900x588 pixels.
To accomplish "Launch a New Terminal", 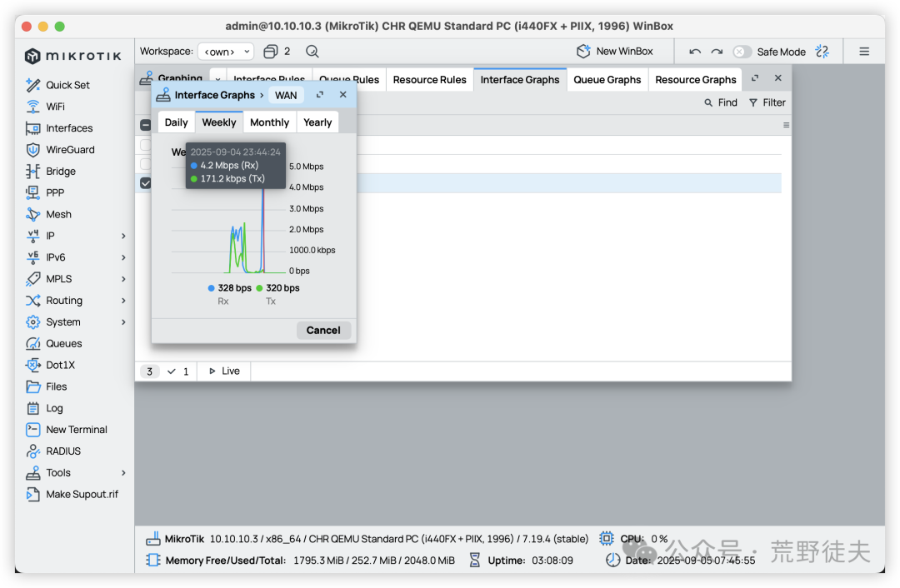I will pos(67,430).
